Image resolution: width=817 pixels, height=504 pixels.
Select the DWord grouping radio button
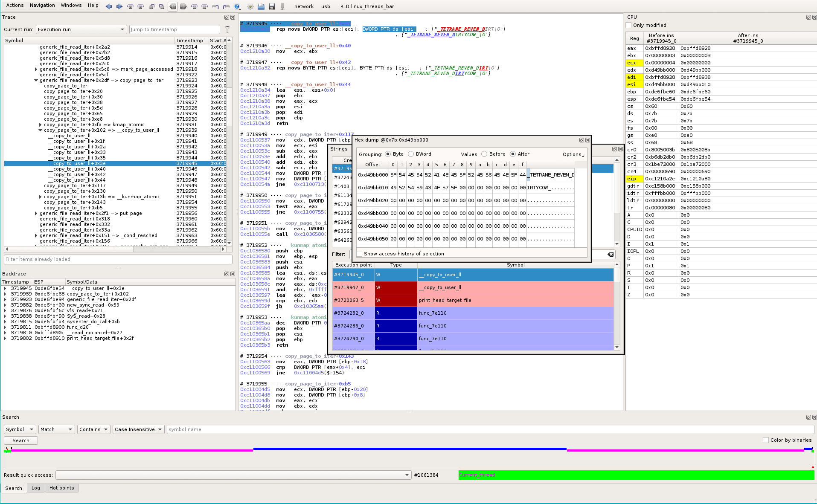pyautogui.click(x=410, y=154)
